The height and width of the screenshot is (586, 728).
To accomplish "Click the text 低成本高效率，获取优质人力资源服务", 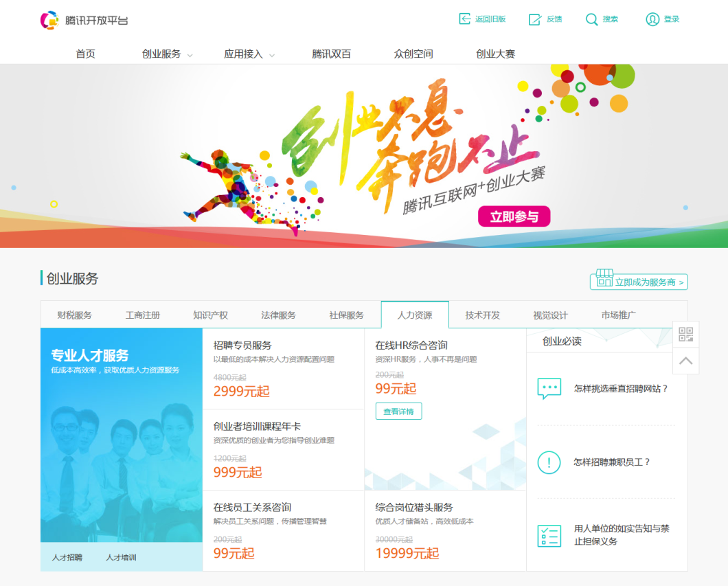I will [x=115, y=370].
